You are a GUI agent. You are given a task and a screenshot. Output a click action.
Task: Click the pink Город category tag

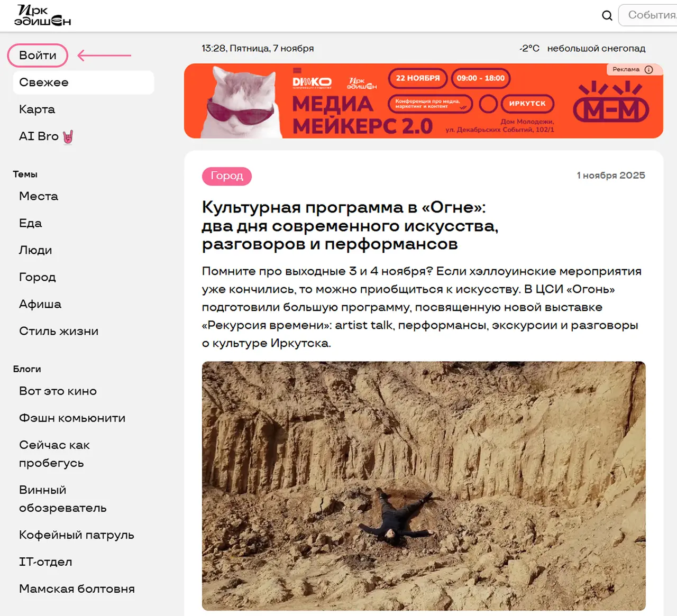227,176
